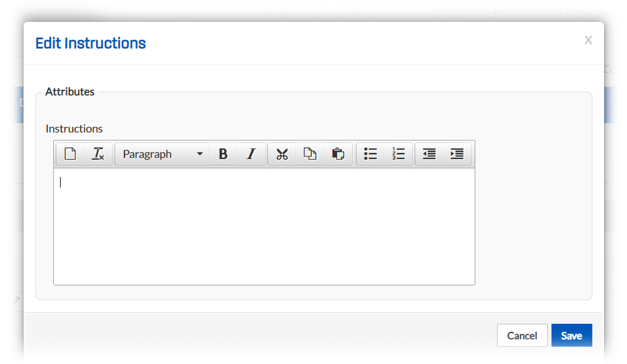This screenshot has height=364, width=627.
Task: Cut selection with the scissors icon
Action: pyautogui.click(x=282, y=154)
